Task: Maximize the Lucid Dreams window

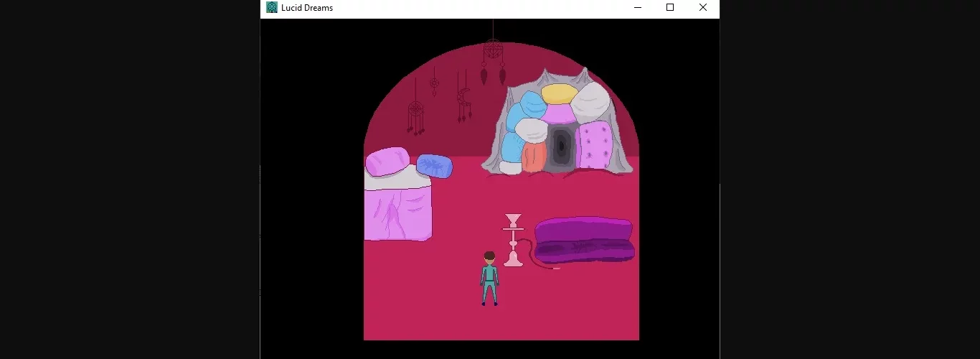Action: [670, 8]
